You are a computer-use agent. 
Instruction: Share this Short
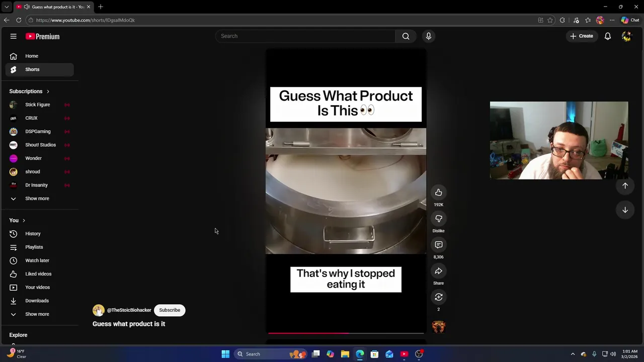click(x=439, y=271)
